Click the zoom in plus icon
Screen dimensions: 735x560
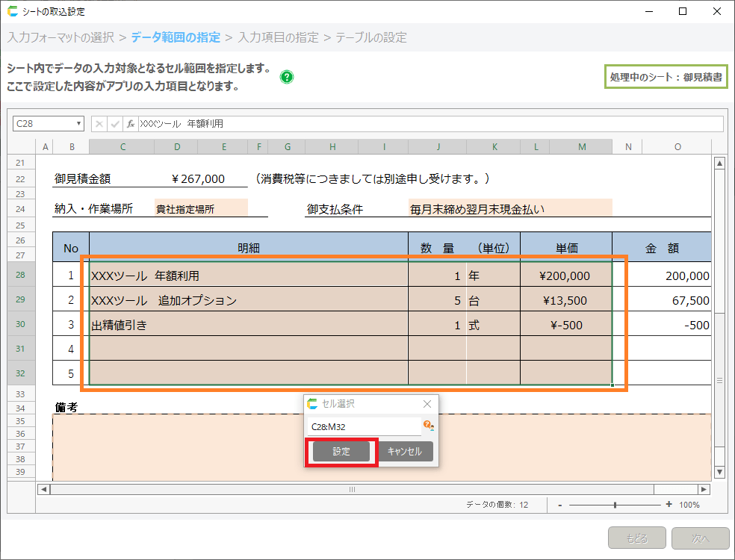(x=669, y=505)
